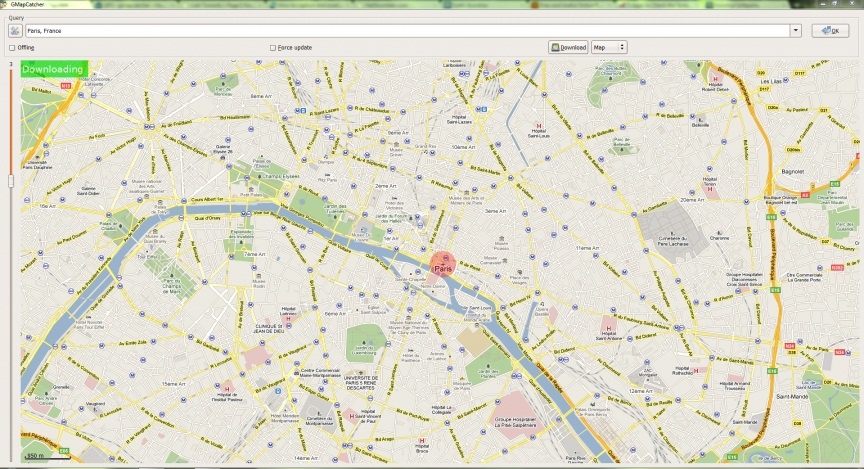Viewport: 864px width, 469px height.
Task: Click the icon left of the query field
Action: tap(15, 31)
